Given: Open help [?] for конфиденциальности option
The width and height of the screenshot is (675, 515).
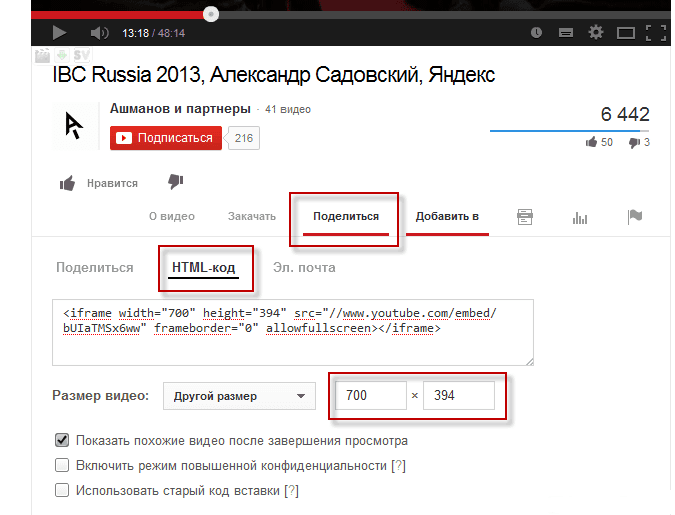Looking at the screenshot, I should coord(399,465).
